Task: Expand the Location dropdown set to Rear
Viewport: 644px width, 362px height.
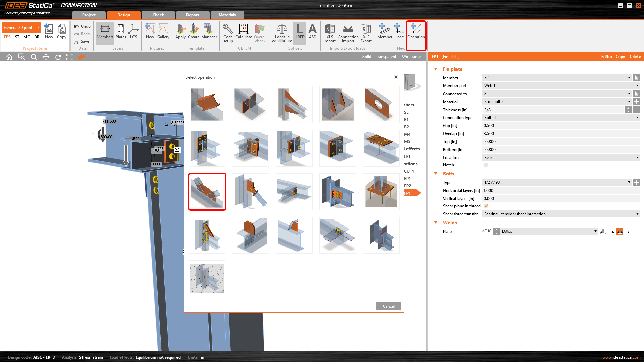Action: (561, 158)
